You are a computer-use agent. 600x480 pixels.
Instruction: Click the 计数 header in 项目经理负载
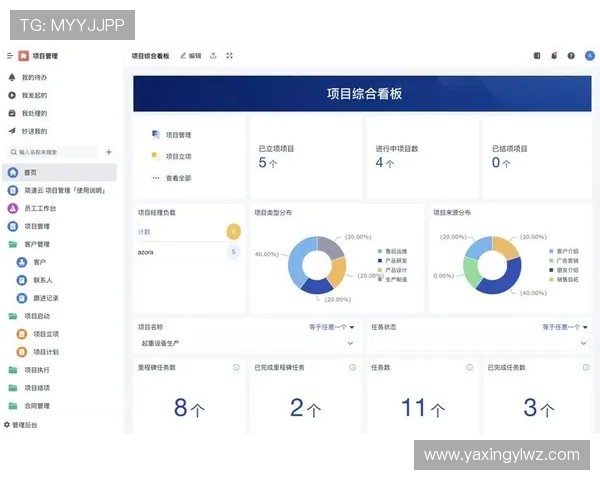pyautogui.click(x=144, y=232)
